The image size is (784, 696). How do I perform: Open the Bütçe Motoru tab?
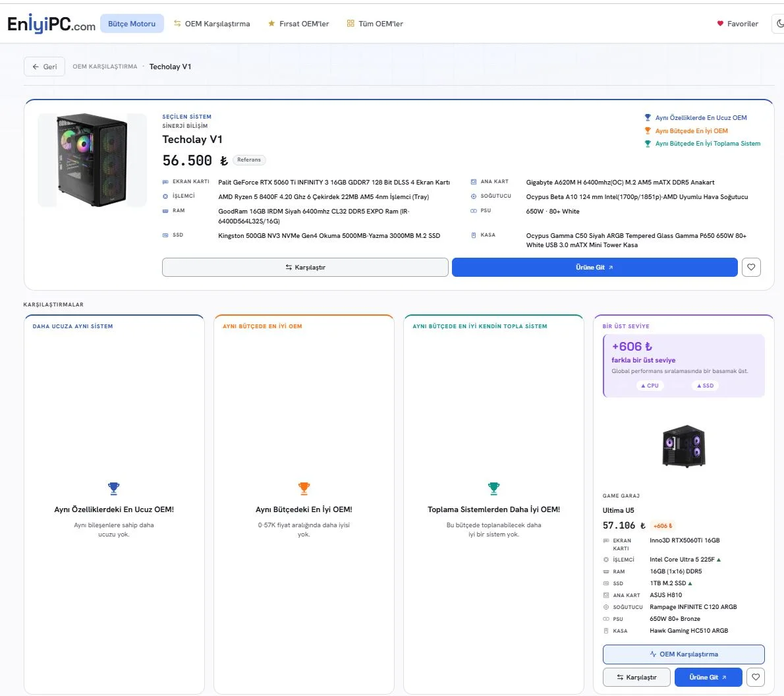point(132,24)
